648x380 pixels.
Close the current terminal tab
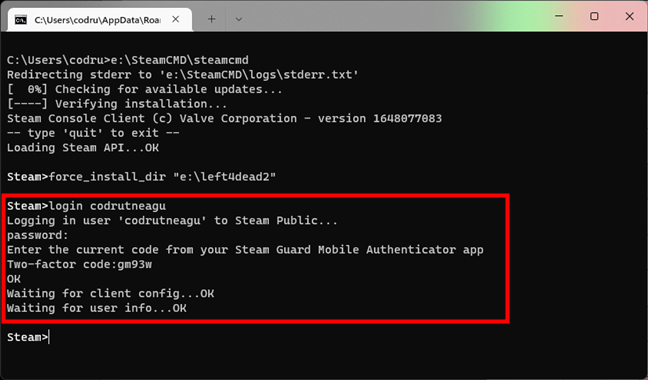[176, 19]
